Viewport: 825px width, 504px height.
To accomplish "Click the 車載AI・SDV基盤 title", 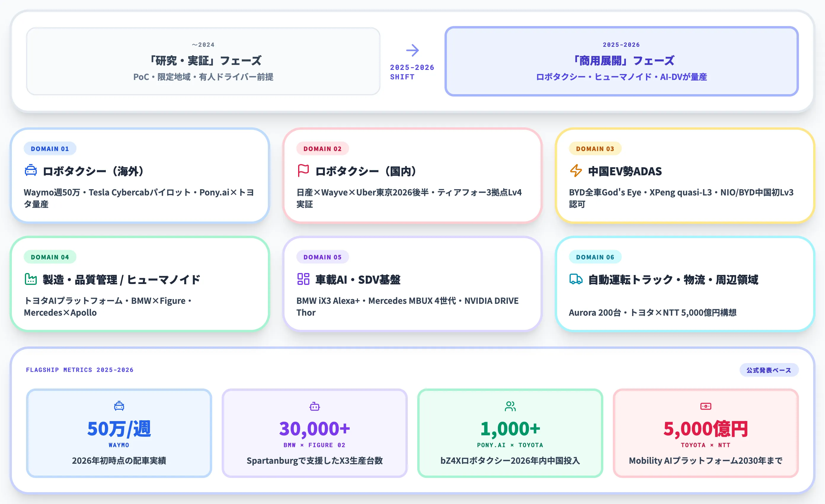I will [x=358, y=280].
